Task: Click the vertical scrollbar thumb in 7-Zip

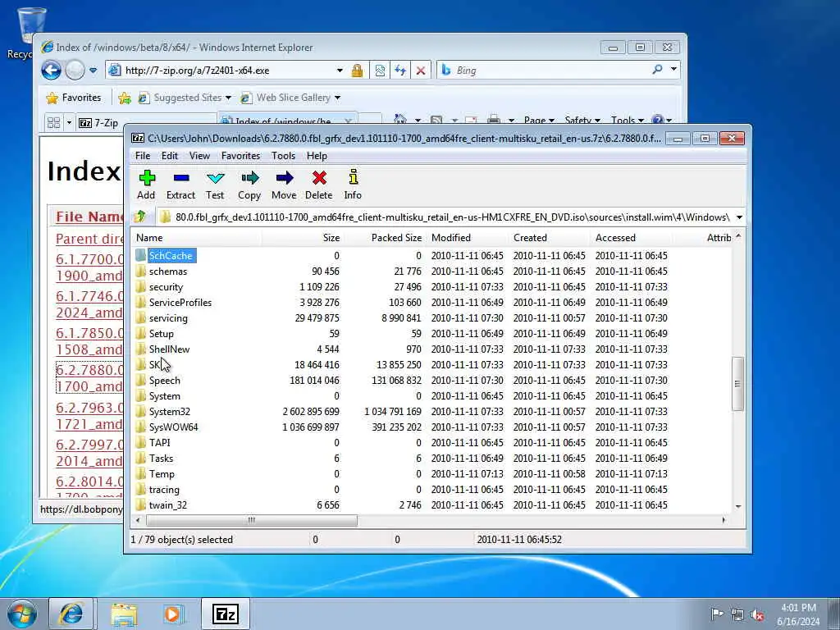Action: pos(737,384)
